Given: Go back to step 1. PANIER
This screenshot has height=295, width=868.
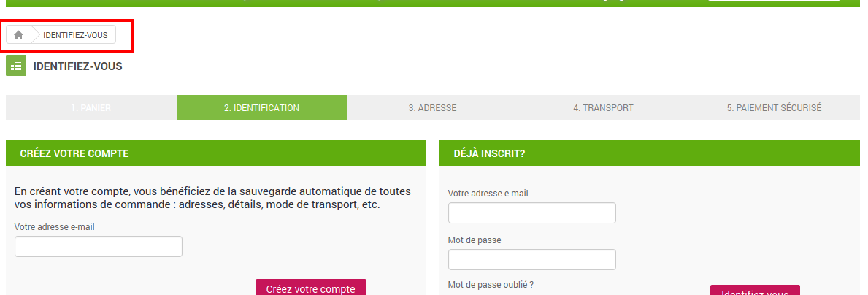Looking at the screenshot, I should (x=91, y=108).
